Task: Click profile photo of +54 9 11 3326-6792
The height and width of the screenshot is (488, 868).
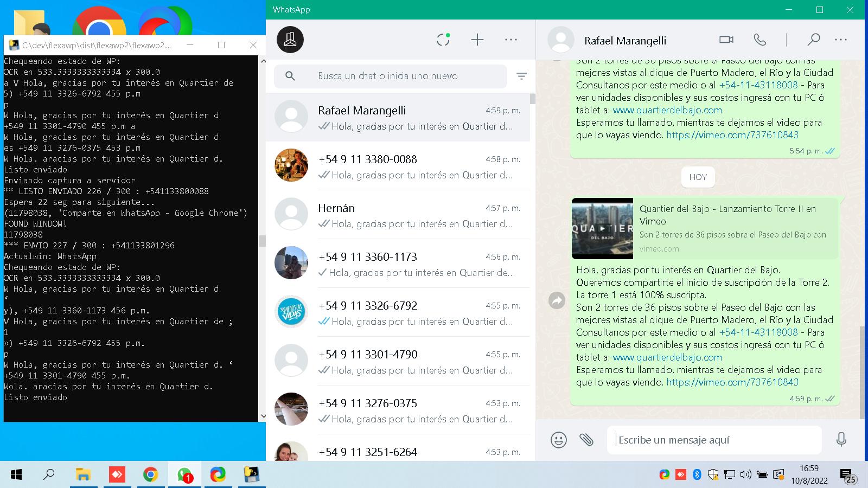Action: click(x=291, y=311)
